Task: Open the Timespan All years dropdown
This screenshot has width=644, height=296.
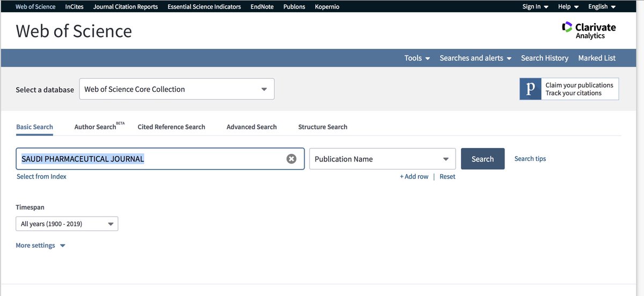Action: pos(67,224)
